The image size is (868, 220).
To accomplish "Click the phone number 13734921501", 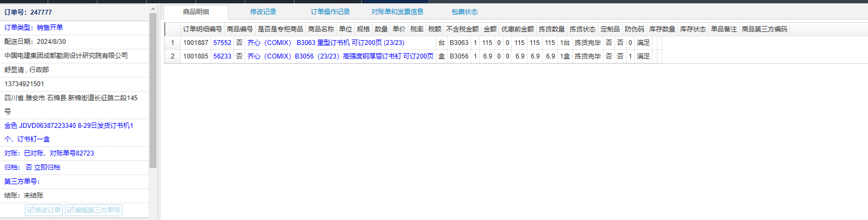I will pos(24,84).
